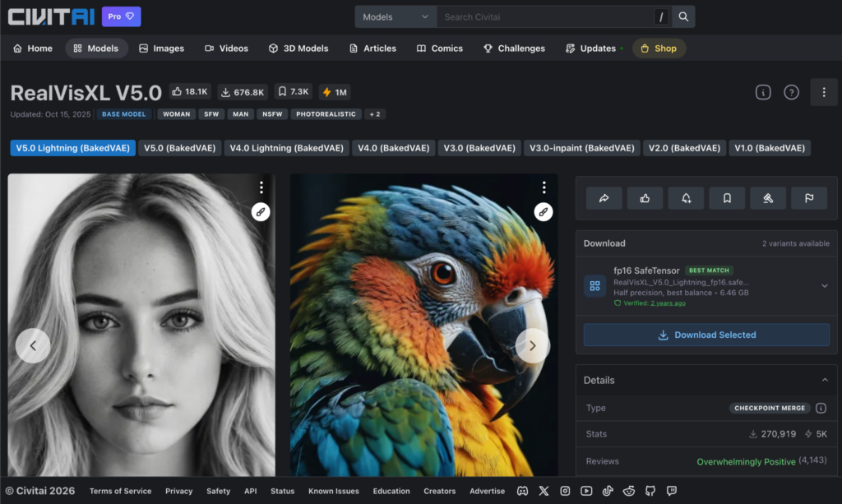The width and height of the screenshot is (842, 504).
Task: Click the info icon beside Checkpoint Merge
Action: [x=821, y=408]
